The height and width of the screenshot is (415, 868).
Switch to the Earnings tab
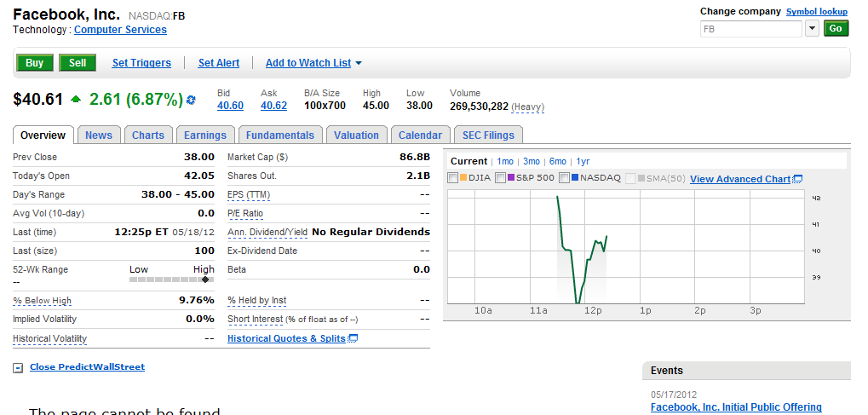205,135
